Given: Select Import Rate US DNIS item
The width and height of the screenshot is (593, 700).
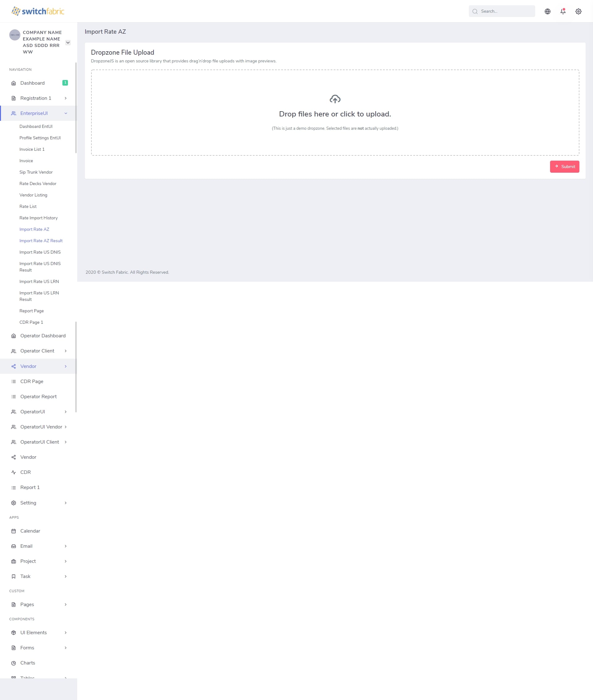Looking at the screenshot, I should coord(40,252).
